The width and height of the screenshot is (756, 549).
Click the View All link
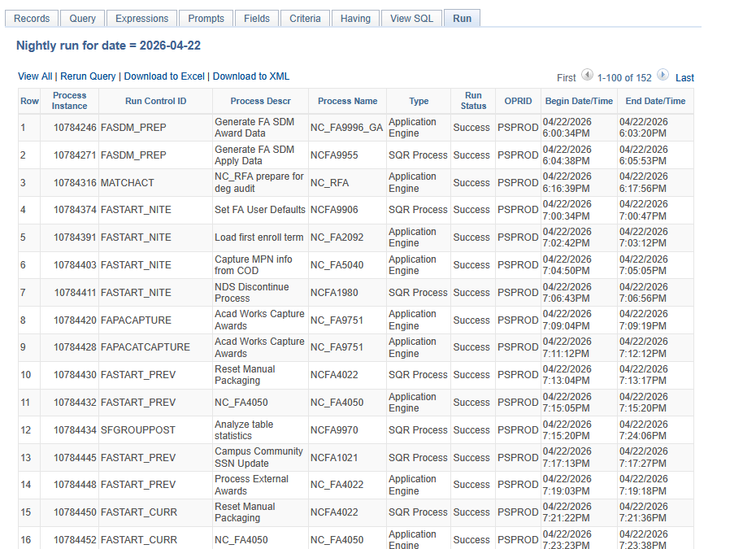pyautogui.click(x=35, y=76)
